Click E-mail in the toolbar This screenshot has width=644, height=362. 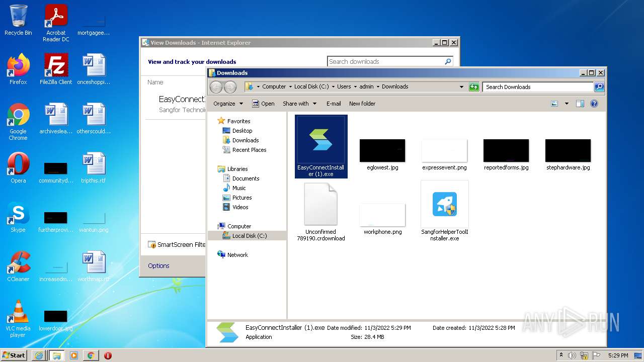point(334,104)
